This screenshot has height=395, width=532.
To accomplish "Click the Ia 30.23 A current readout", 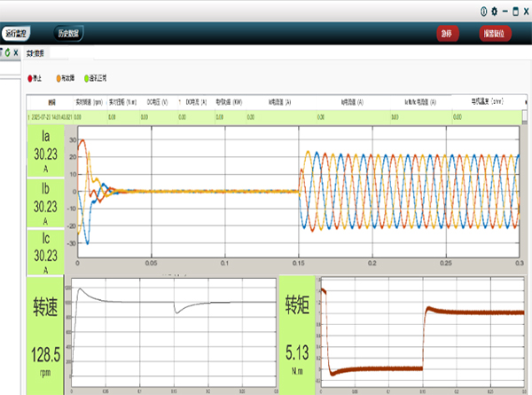I will pyautogui.click(x=45, y=152).
